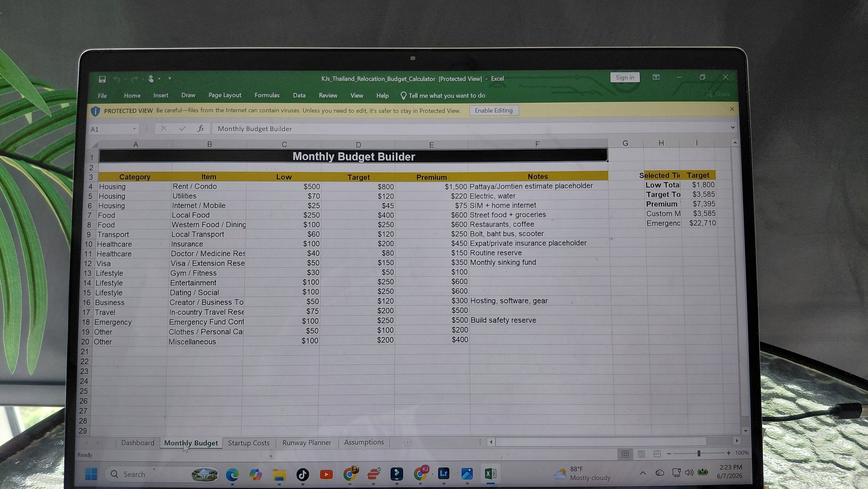The width and height of the screenshot is (868, 489).
Task: Click the Tell me what you want to do box
Action: [x=443, y=96]
